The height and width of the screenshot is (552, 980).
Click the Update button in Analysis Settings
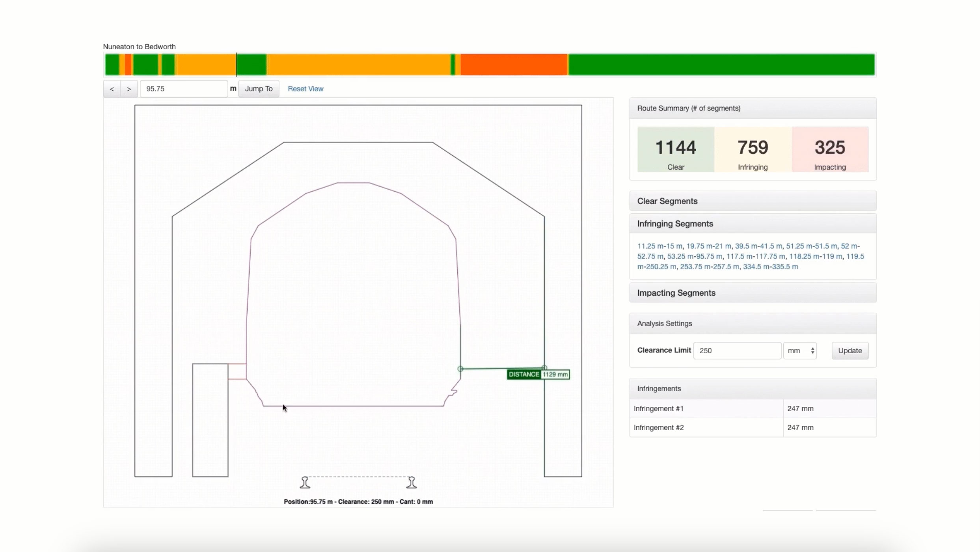pos(850,350)
